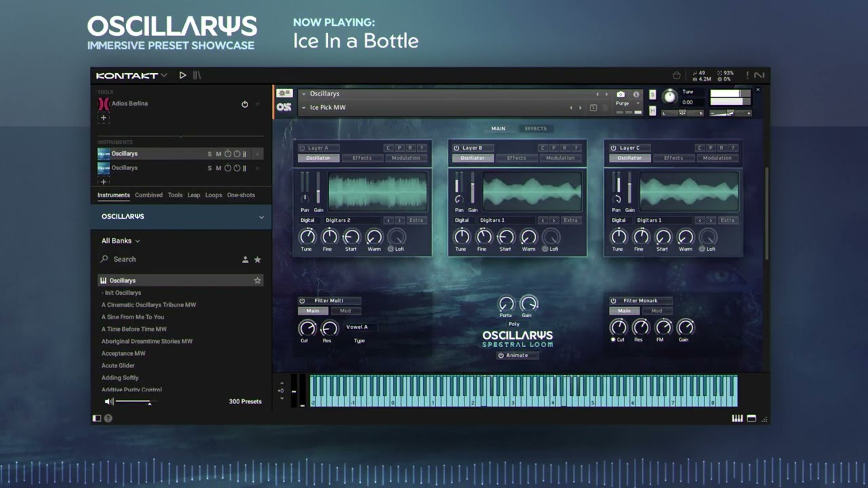Toggle the sidebar panel icon
The width and height of the screenshot is (868, 488).
tap(97, 418)
